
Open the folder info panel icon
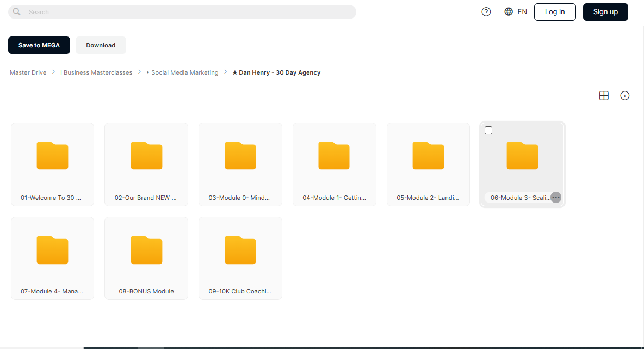coord(625,95)
